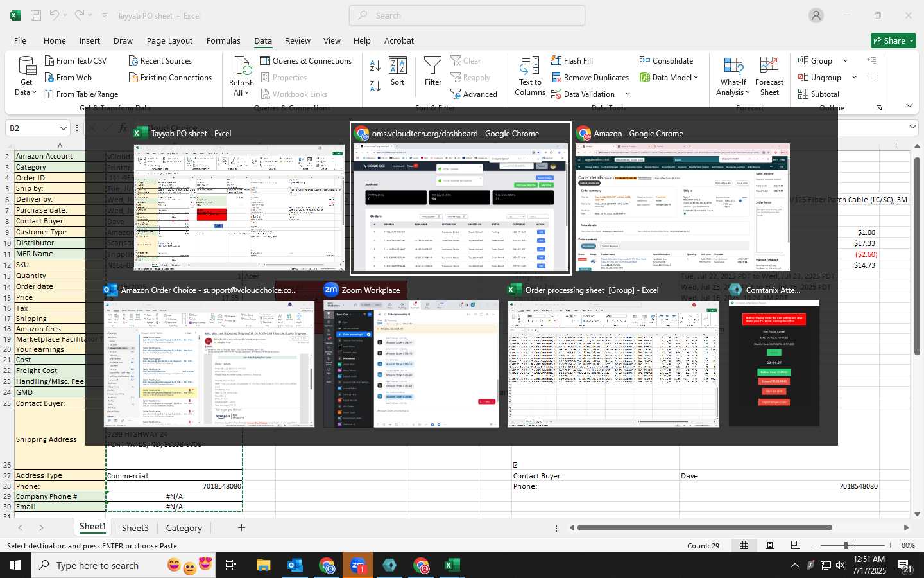The width and height of the screenshot is (924, 578).
Task: Launch Text to Columns wizard
Action: [x=530, y=76]
